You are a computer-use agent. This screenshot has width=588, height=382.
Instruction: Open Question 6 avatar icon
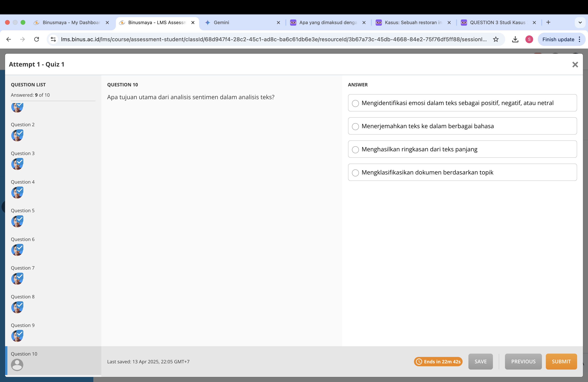pos(17,250)
